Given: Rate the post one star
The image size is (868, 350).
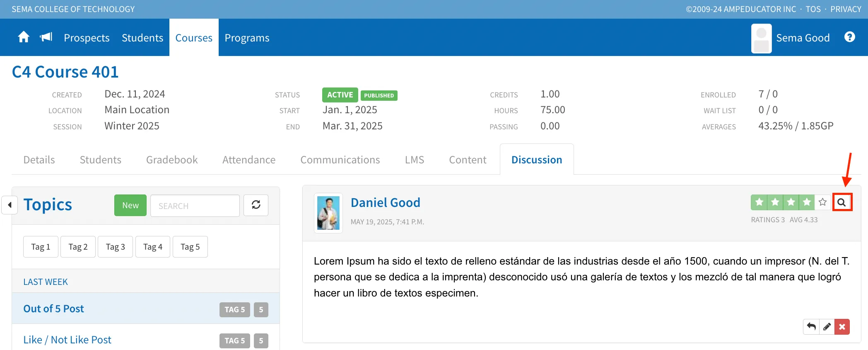Looking at the screenshot, I should 759,202.
